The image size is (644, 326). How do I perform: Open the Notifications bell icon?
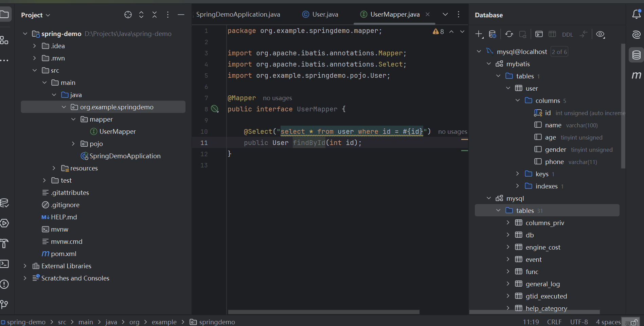[x=637, y=14]
